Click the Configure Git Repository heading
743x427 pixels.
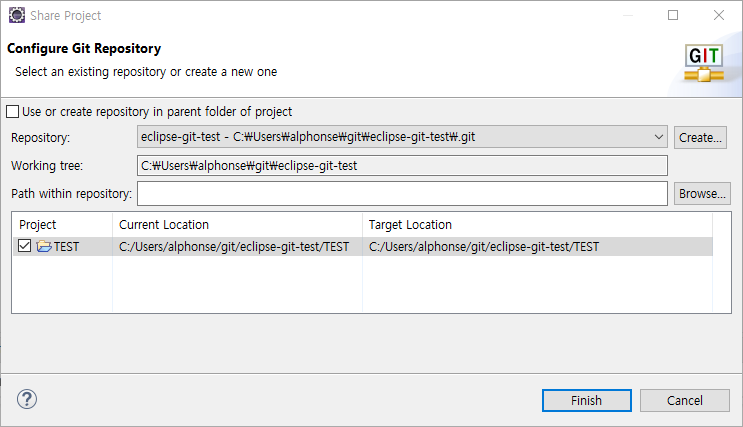pyautogui.click(x=84, y=48)
